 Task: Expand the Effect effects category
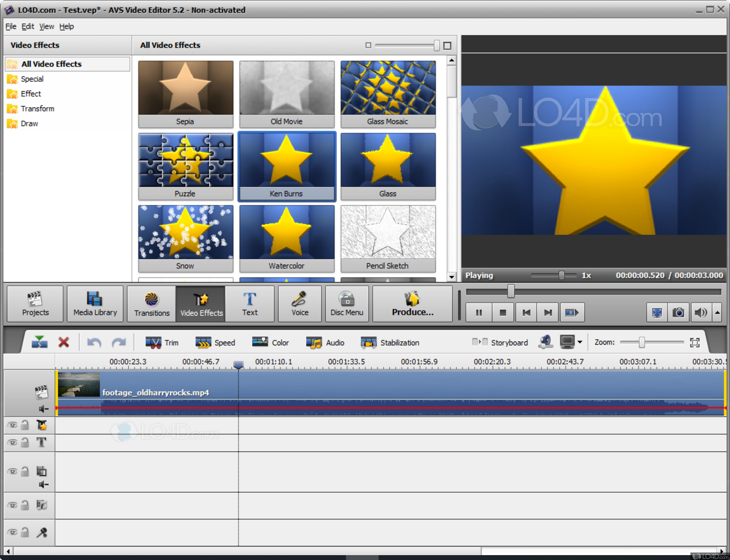(31, 94)
